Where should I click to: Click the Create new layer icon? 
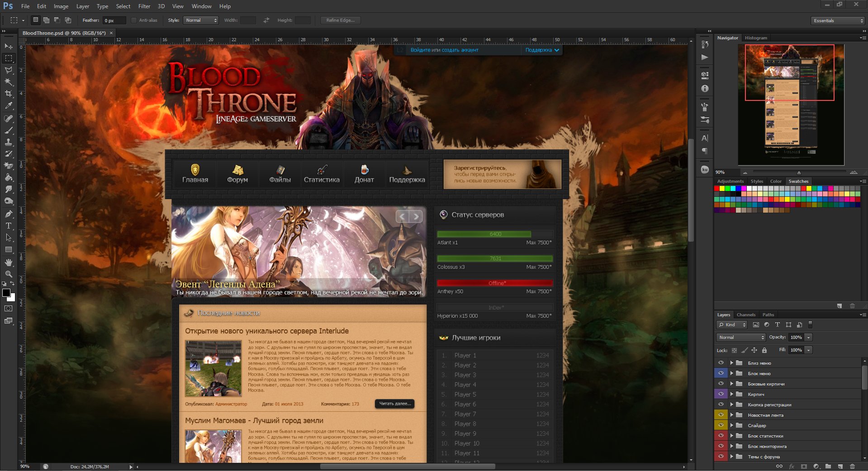pos(840,466)
